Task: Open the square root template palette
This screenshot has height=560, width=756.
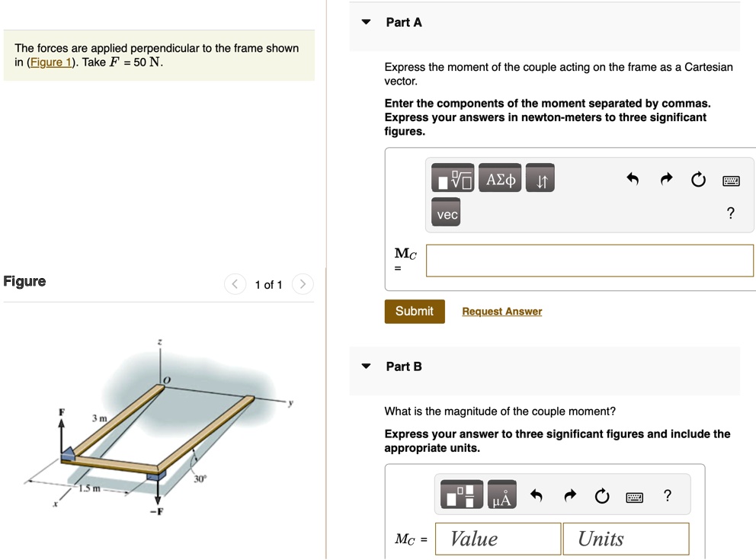Action: pyautogui.click(x=454, y=178)
